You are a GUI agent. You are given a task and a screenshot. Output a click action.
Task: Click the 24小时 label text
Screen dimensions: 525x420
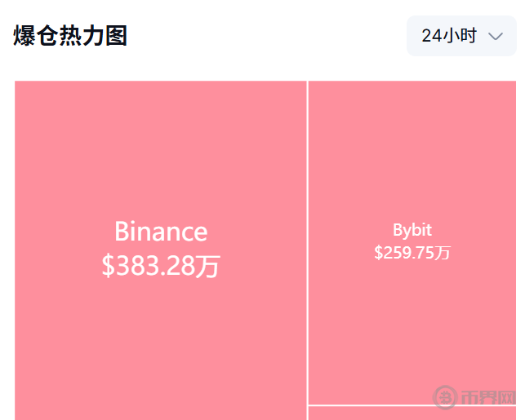[449, 36]
